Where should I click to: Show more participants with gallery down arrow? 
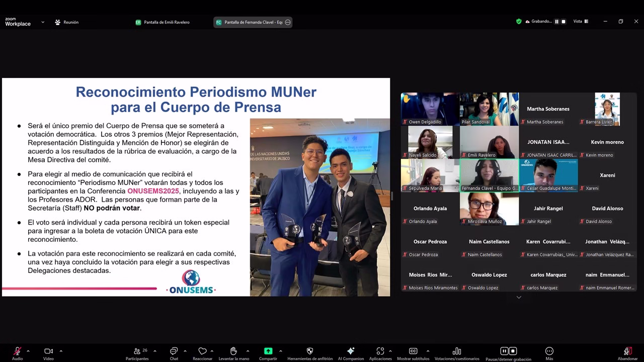click(x=519, y=297)
